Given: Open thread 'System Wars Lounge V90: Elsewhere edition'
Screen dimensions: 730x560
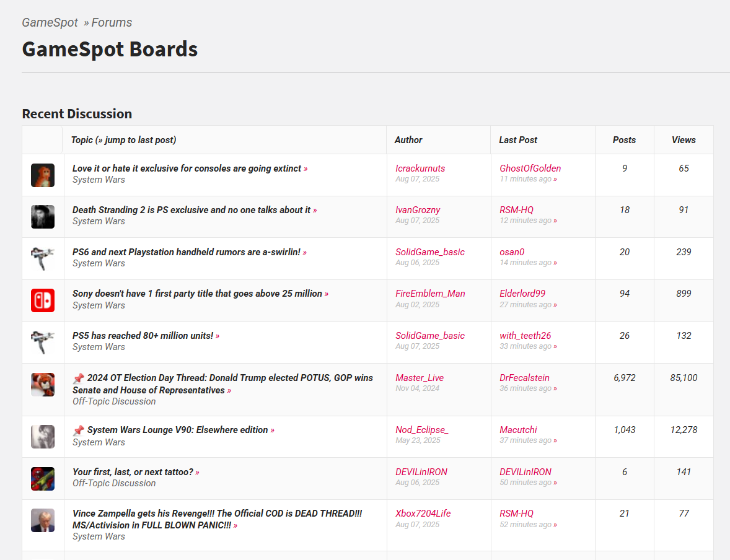Looking at the screenshot, I should pos(177,430).
